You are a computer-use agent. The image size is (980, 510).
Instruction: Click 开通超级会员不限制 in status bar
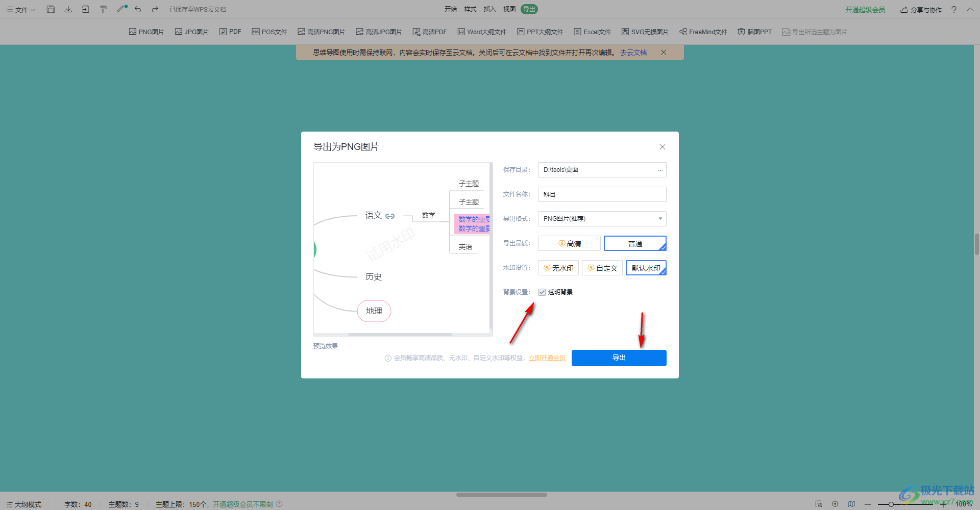tap(243, 504)
